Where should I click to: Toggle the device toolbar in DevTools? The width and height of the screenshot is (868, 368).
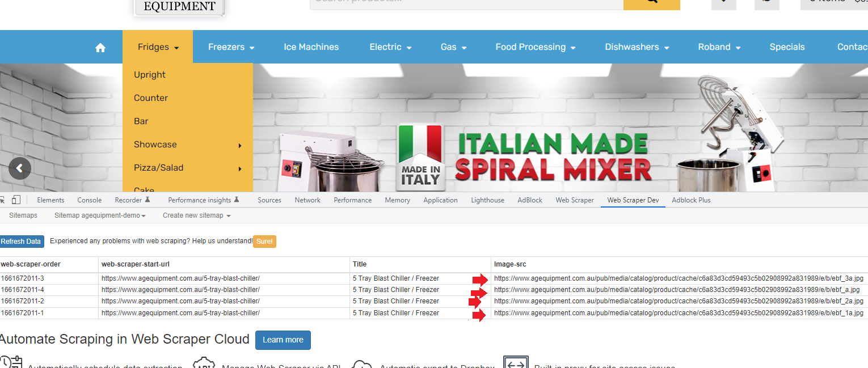pos(16,200)
